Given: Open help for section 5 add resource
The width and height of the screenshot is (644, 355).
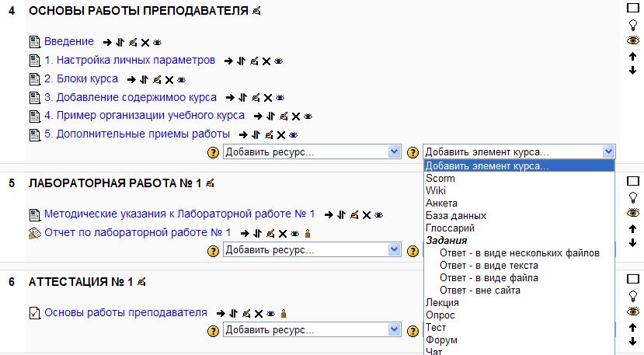Looking at the screenshot, I should click(x=213, y=251).
